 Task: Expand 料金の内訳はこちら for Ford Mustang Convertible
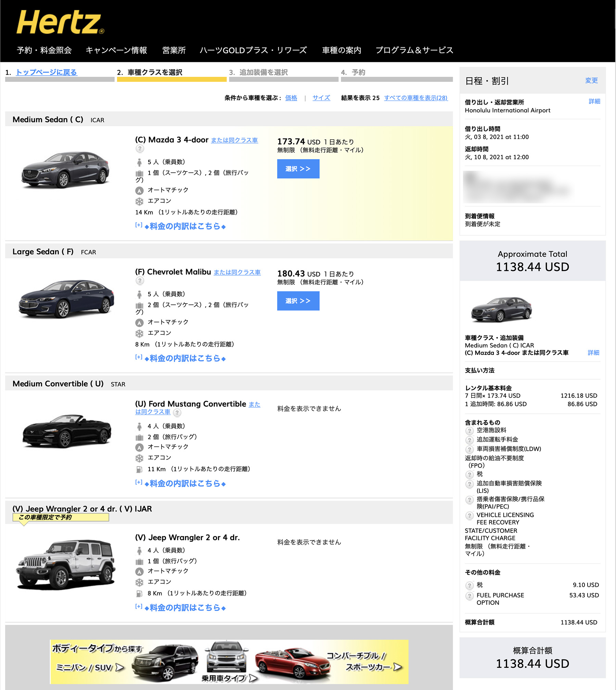coord(181,484)
